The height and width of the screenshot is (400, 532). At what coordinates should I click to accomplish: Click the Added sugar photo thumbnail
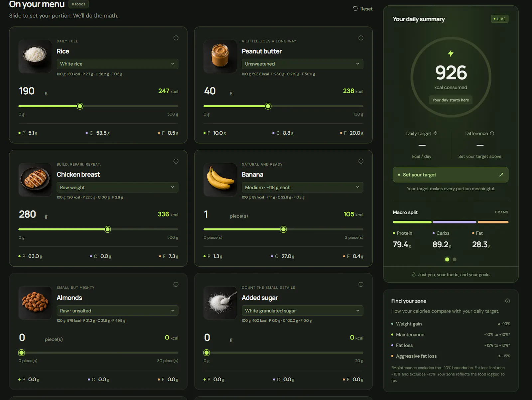220,303
